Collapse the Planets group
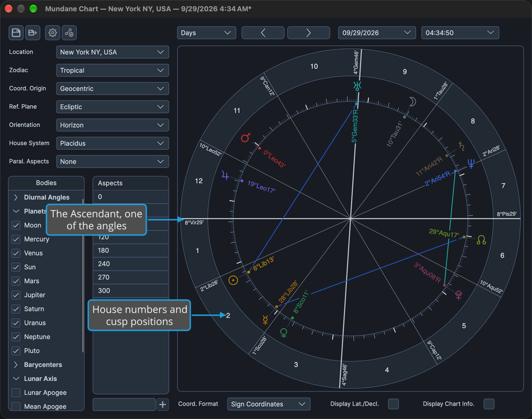This screenshot has height=419, width=532. click(16, 211)
